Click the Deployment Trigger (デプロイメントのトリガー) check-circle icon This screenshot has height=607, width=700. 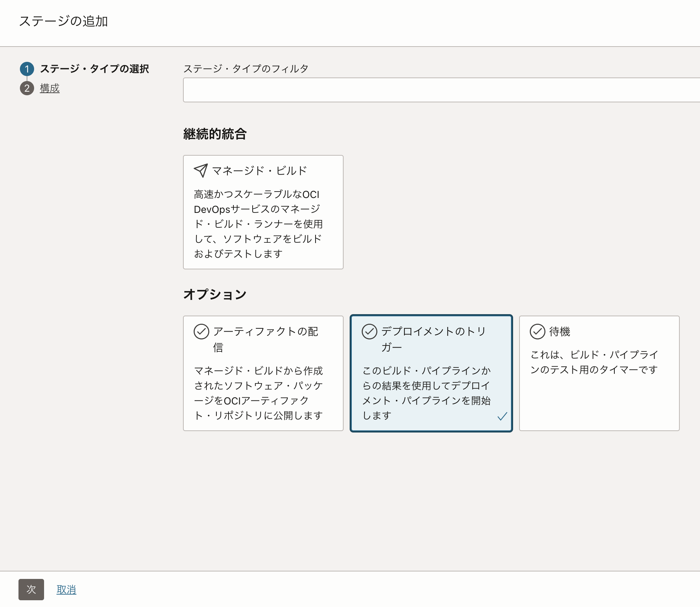(369, 332)
